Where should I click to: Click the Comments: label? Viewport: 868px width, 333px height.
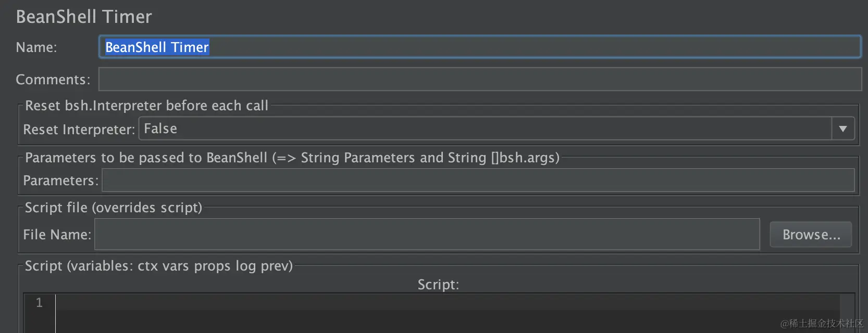point(53,80)
